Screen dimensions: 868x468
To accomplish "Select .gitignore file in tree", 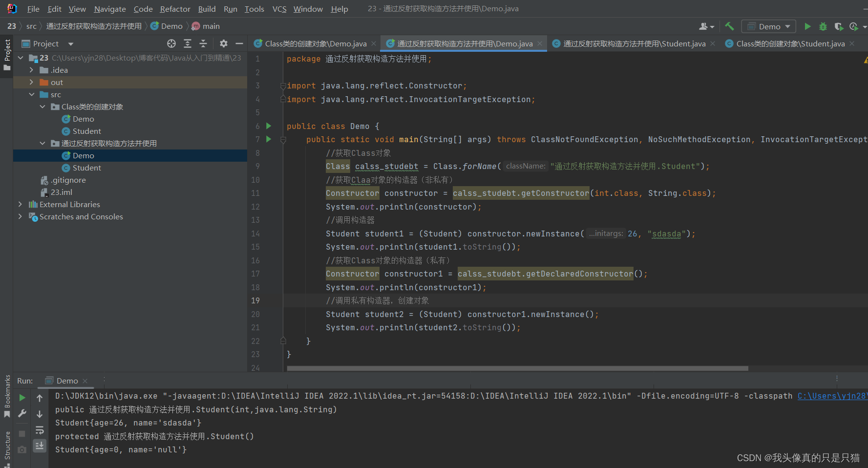I will tap(68, 180).
